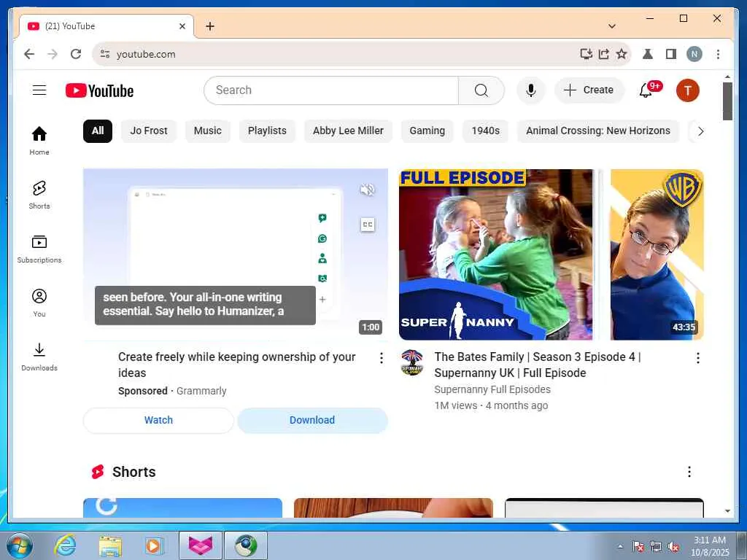Click the search magnifier button
This screenshot has height=560, width=747.
(481, 90)
